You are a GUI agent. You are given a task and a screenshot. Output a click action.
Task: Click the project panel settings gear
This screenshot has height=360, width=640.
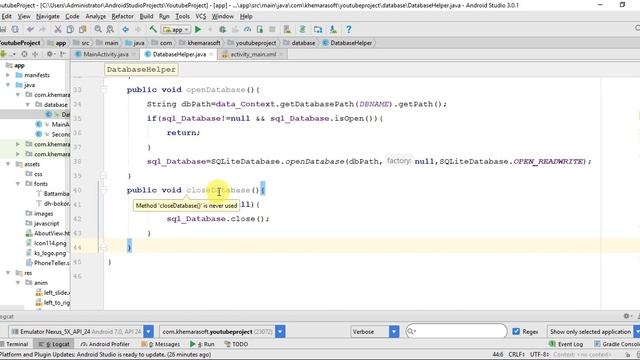[x=49, y=54]
